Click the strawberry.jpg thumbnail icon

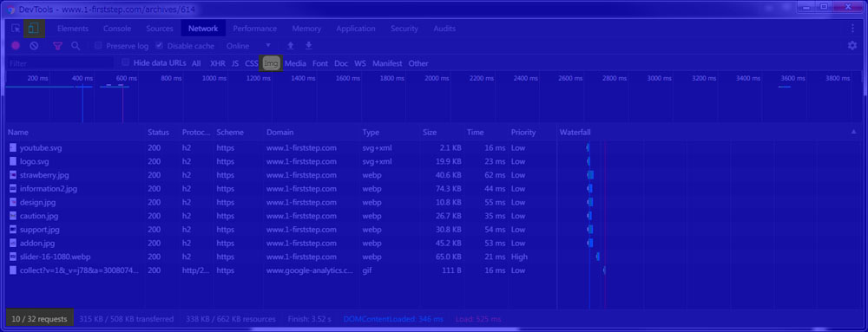[13, 174]
